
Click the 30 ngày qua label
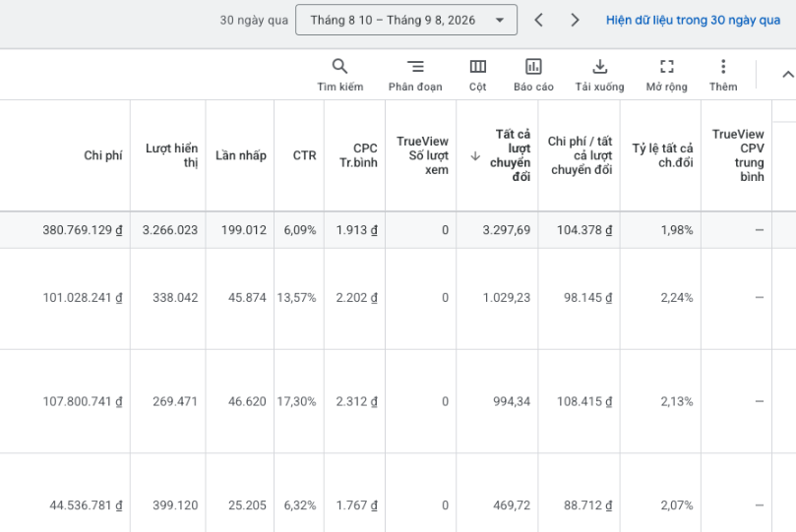tap(254, 21)
